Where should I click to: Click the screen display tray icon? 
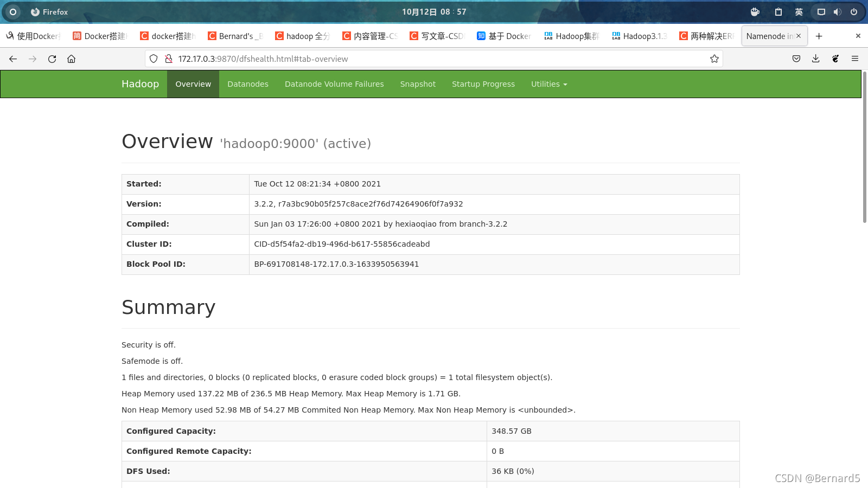821,11
